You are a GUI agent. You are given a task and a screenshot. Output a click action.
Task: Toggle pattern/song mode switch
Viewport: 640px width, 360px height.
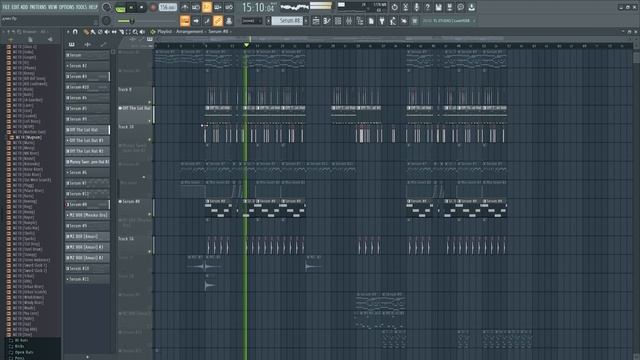coord(120,8)
